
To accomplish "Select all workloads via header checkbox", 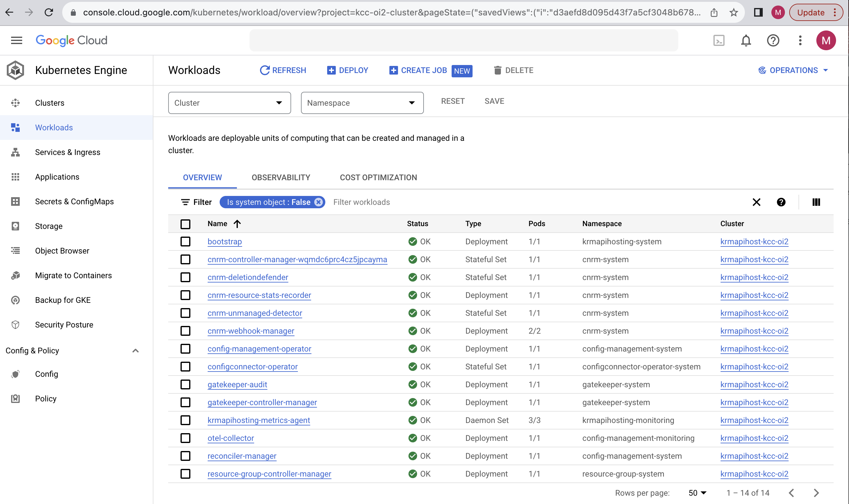I will [185, 224].
